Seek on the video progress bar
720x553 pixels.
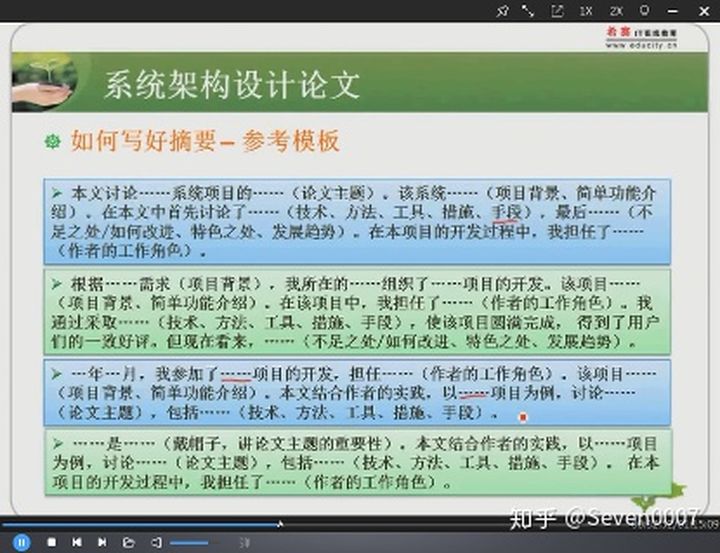[x=360, y=524]
